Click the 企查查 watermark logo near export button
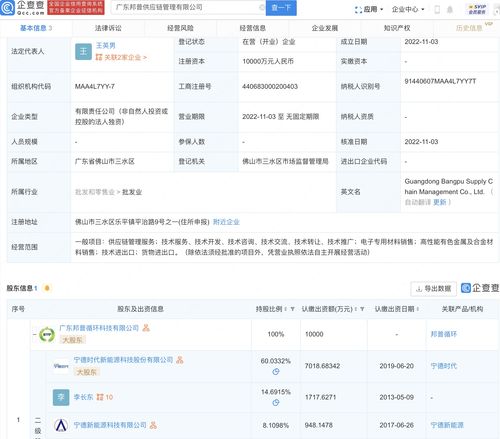This screenshot has width=500, height=439. coord(480,288)
